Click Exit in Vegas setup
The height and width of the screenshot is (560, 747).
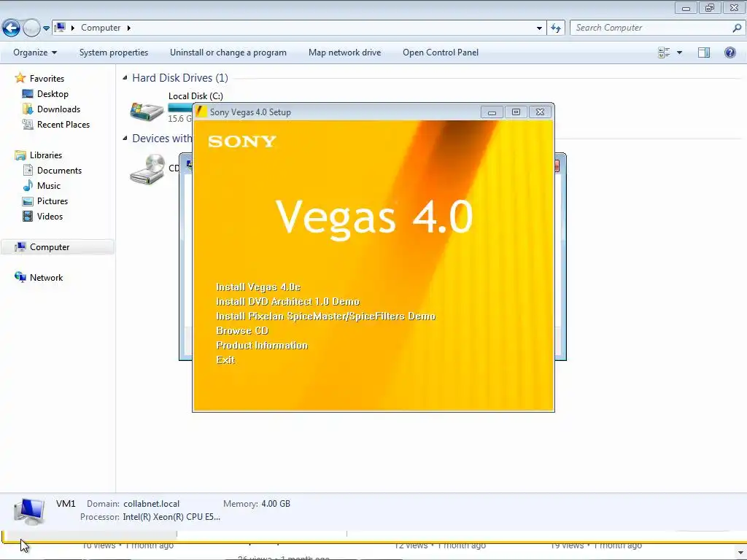(225, 360)
